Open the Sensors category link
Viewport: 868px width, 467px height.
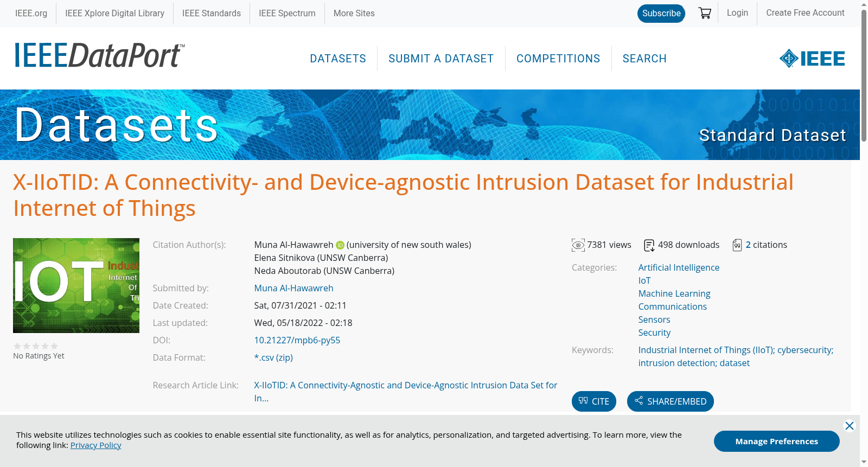point(654,320)
